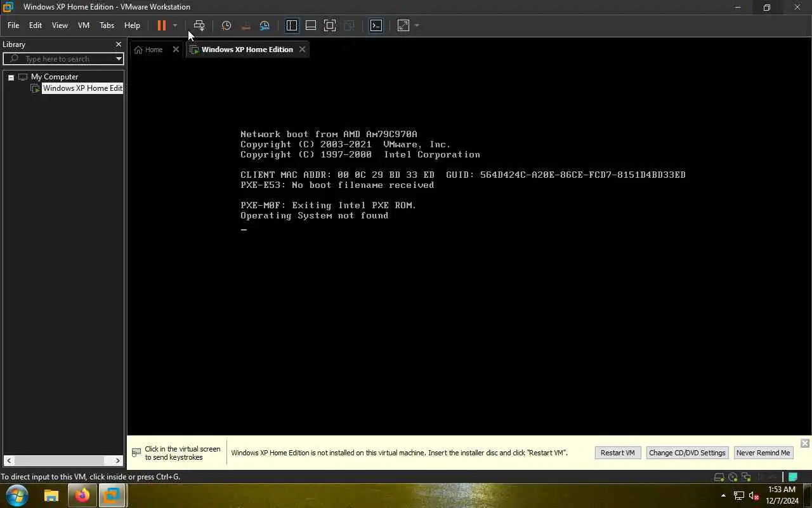The width and height of the screenshot is (812, 508).
Task: Click the muted volume tray icon
Action: pos(754,495)
